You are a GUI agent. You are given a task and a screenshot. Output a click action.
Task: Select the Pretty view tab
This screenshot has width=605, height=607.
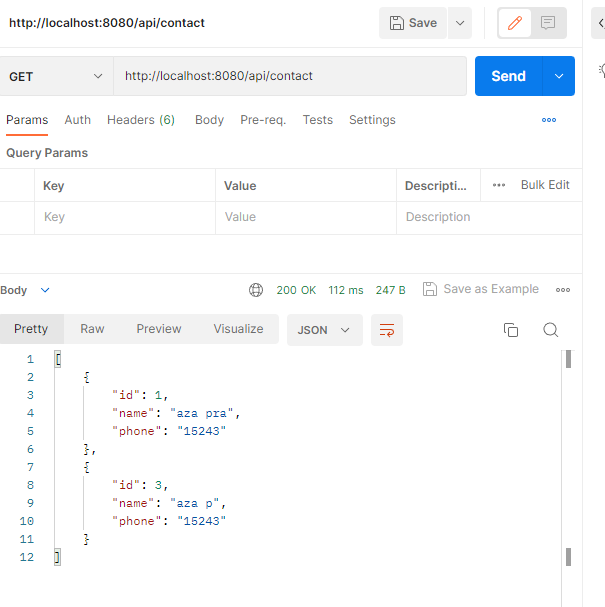(31, 329)
